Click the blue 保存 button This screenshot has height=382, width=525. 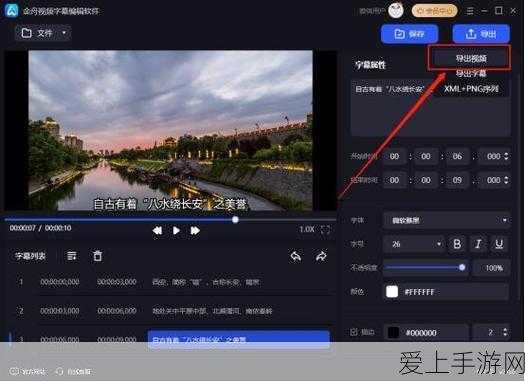coord(409,34)
